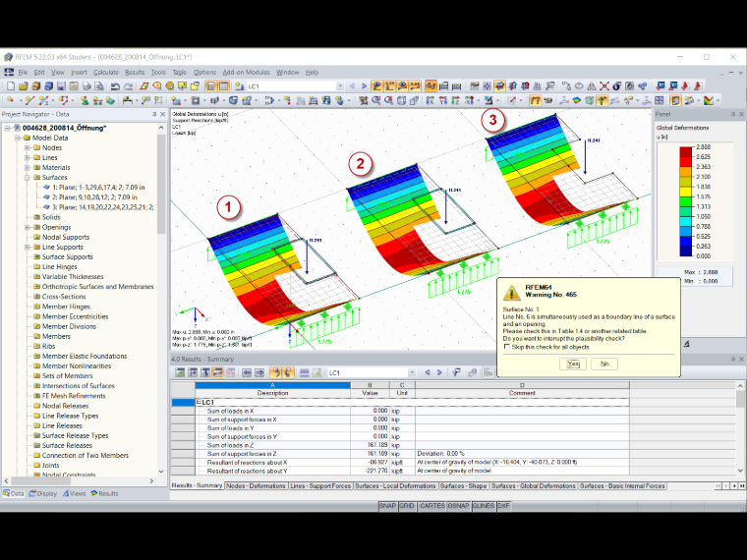Open print preview magnifier icon
Screen dimensions: 747x560
click(x=99, y=86)
